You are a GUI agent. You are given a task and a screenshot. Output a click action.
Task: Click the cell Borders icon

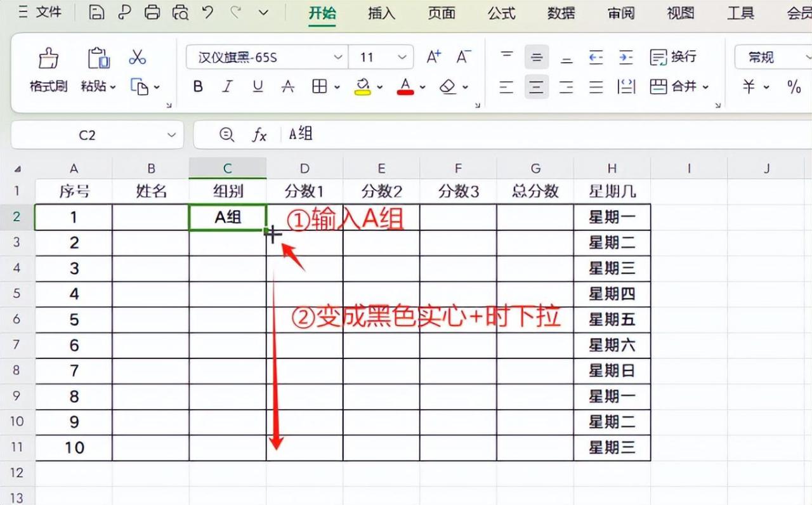pos(319,87)
